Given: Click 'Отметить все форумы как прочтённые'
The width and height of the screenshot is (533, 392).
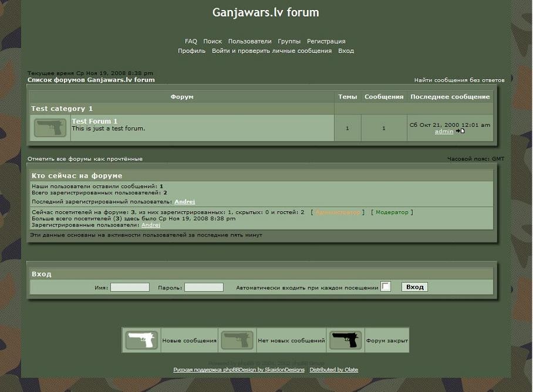Looking at the screenshot, I should click(85, 159).
